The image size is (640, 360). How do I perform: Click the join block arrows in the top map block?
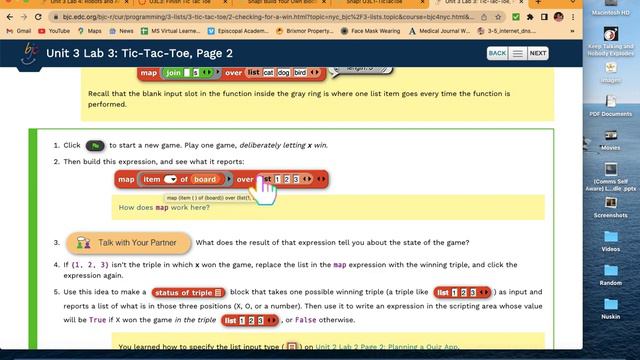click(207, 73)
